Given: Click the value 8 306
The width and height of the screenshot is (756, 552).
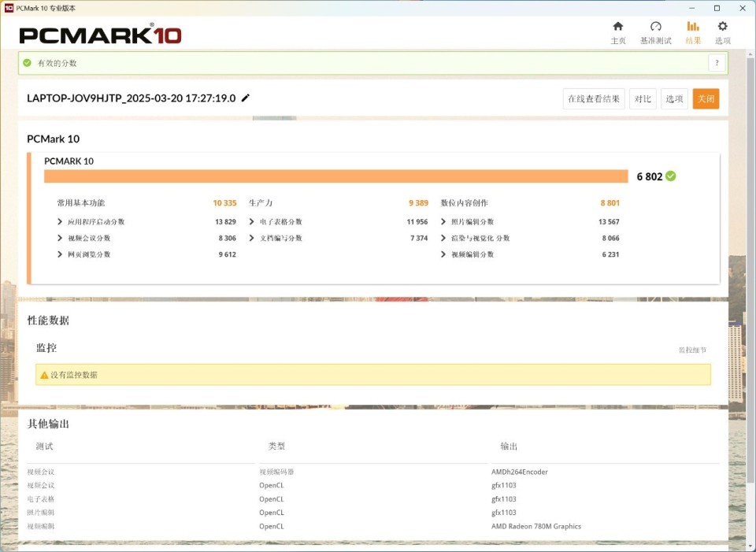Looking at the screenshot, I should [x=228, y=238].
